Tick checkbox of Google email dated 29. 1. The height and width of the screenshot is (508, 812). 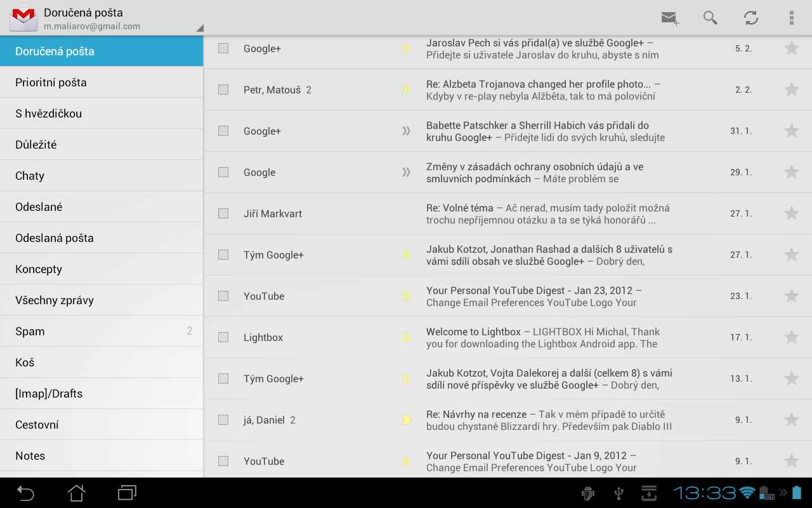click(223, 172)
